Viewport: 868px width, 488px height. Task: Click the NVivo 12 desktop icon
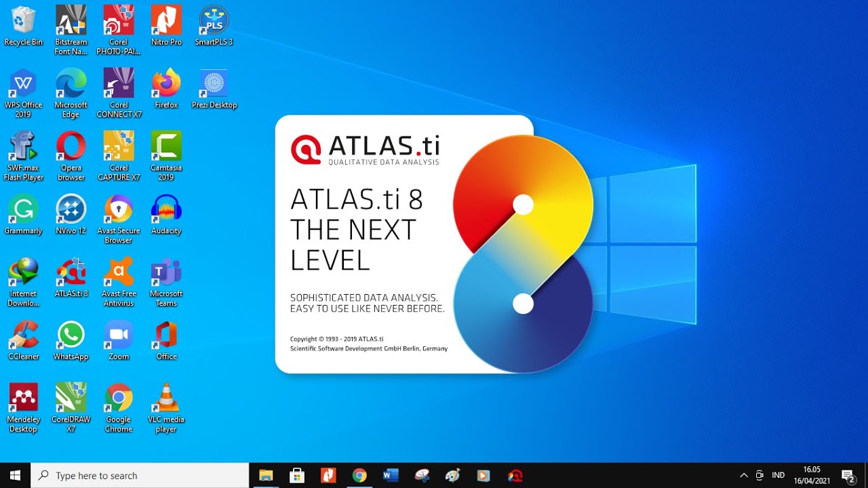tap(71, 215)
